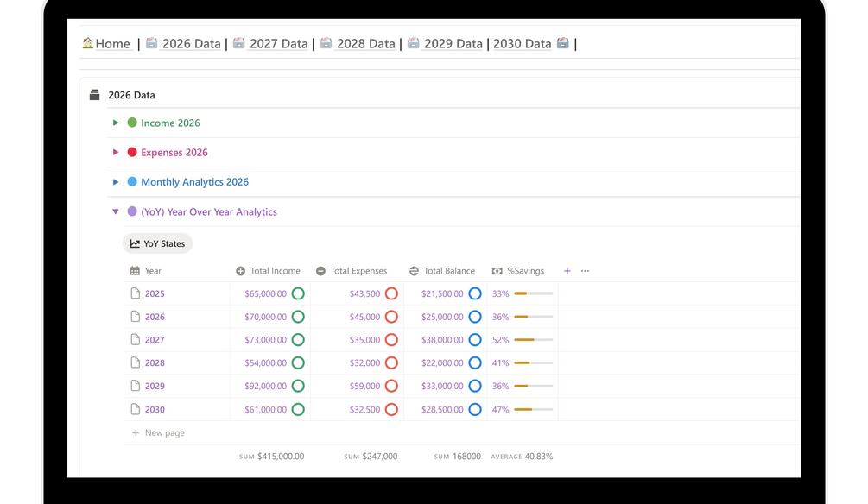
Task: Click the red ring beside $59,000
Action: pyautogui.click(x=391, y=386)
